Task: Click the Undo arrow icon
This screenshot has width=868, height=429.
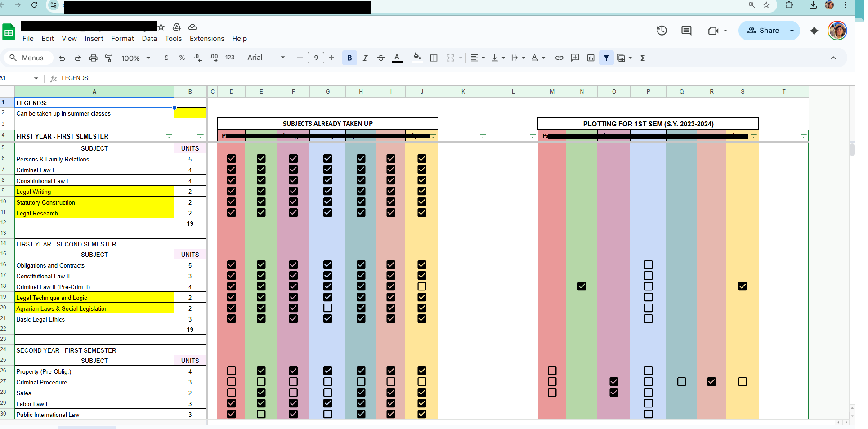Action: coord(62,58)
